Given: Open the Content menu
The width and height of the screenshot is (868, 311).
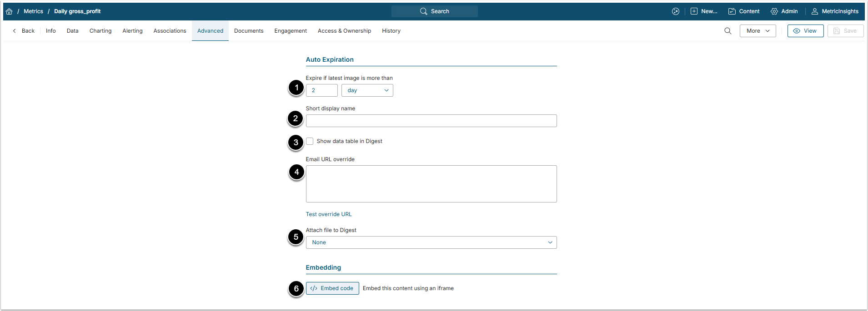Looking at the screenshot, I should click(744, 11).
